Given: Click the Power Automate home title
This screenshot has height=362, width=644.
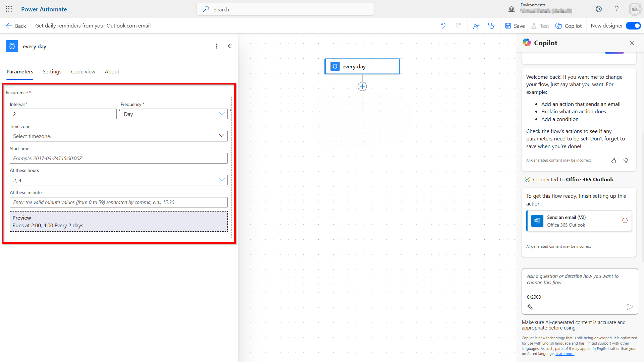Looking at the screenshot, I should point(44,9).
